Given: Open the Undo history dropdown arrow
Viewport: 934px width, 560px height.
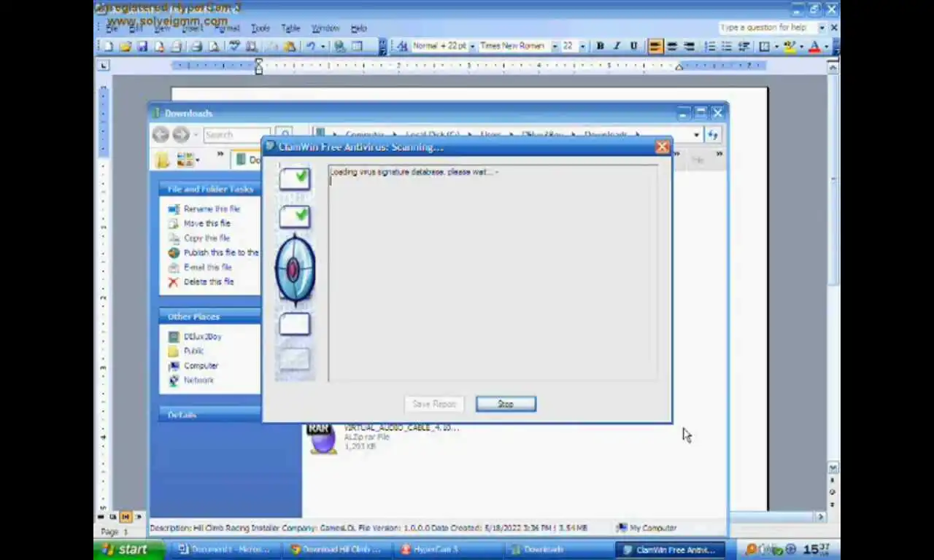Looking at the screenshot, I should (x=322, y=46).
